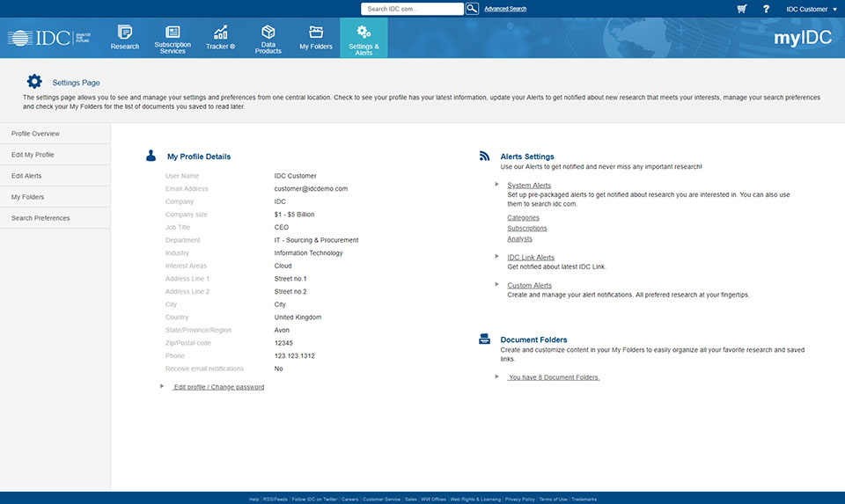Click the My Profile Details person icon
Screen dimensions: 845x504
pyautogui.click(x=151, y=156)
